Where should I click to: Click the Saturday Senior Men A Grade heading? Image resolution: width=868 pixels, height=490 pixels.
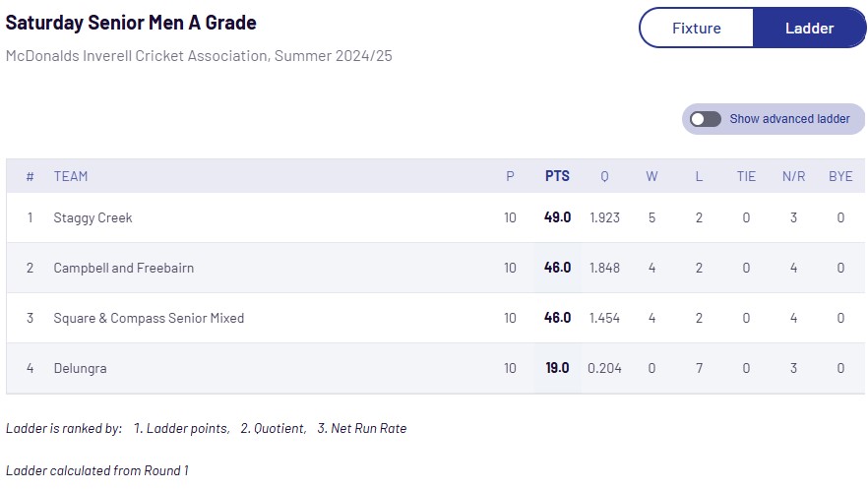[131, 23]
